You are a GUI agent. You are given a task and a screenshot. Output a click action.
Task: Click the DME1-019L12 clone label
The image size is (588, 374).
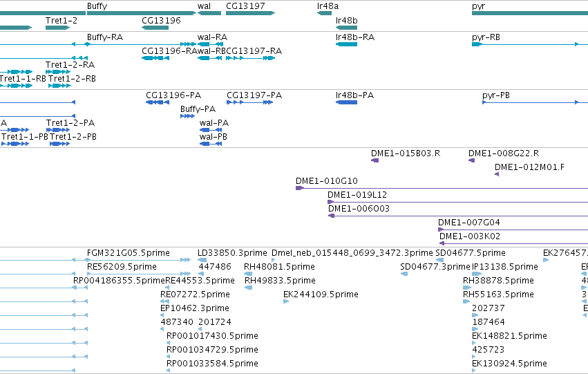(357, 195)
